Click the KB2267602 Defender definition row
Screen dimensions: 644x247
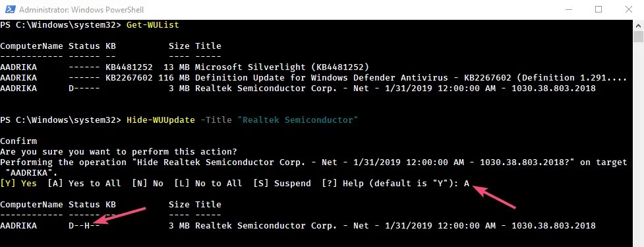tap(314, 78)
